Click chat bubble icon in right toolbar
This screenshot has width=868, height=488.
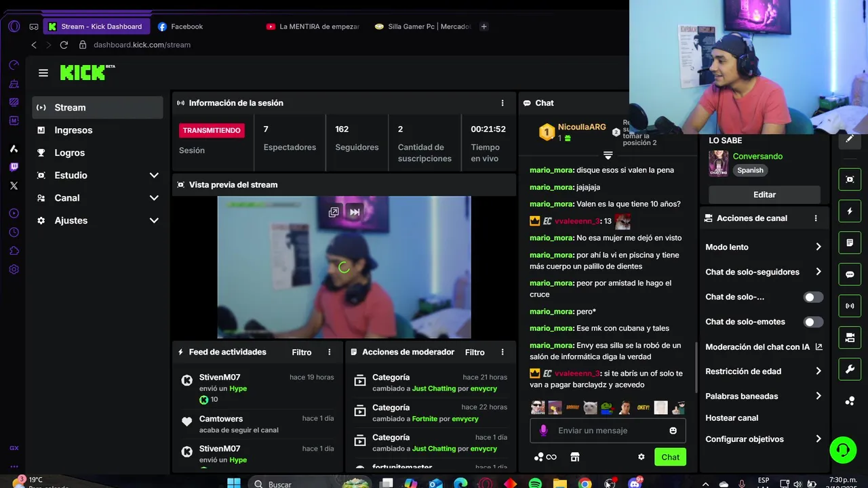[x=850, y=274]
